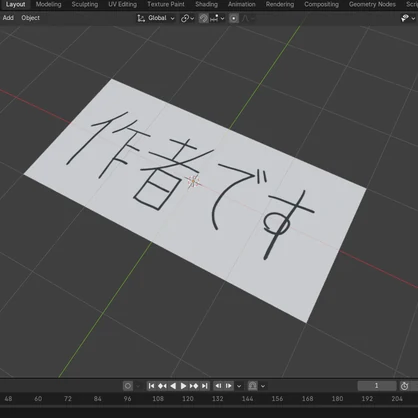Open the object visibility eye dropdown

click(408, 18)
